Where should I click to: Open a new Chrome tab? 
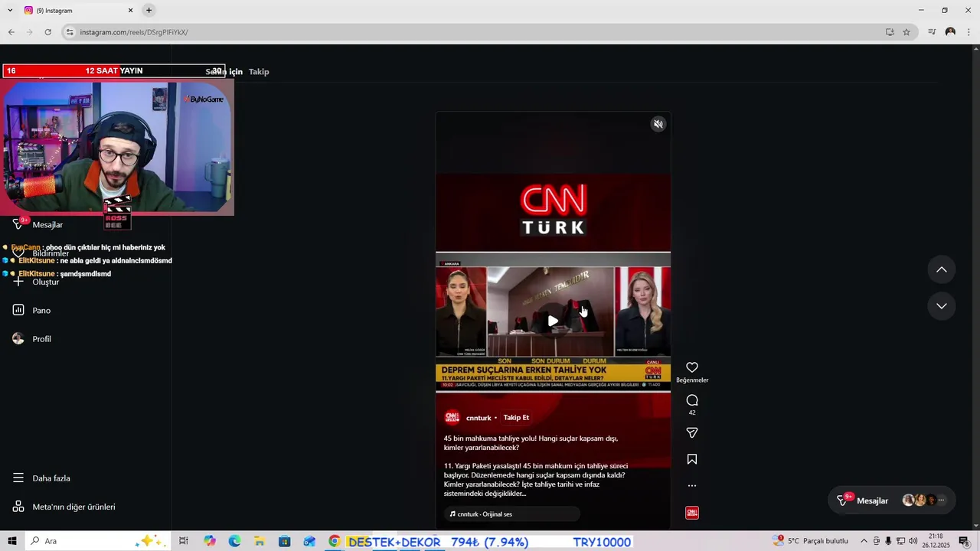(x=149, y=10)
